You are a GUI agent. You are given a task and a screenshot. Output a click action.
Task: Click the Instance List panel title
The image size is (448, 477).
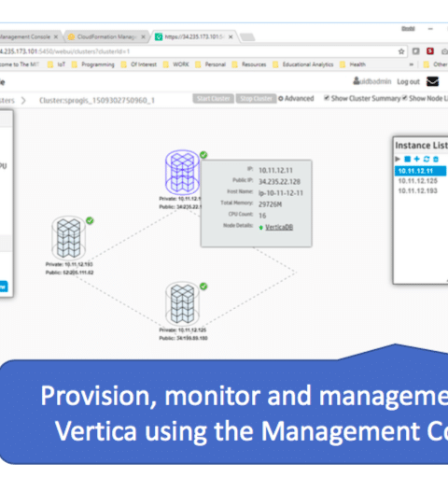click(x=421, y=146)
